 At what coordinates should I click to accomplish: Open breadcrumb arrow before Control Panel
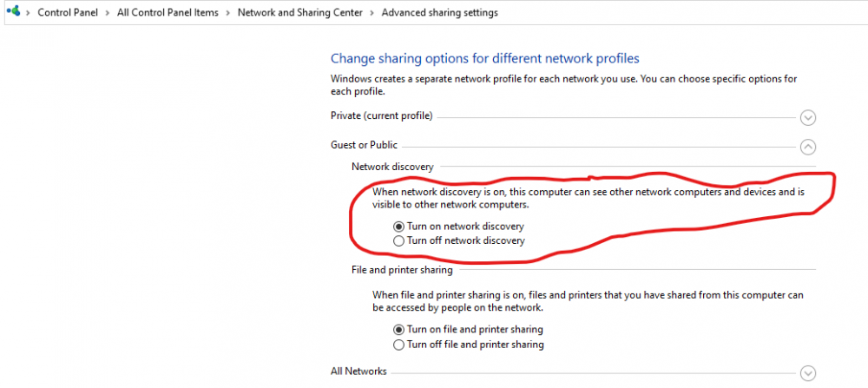(29, 12)
